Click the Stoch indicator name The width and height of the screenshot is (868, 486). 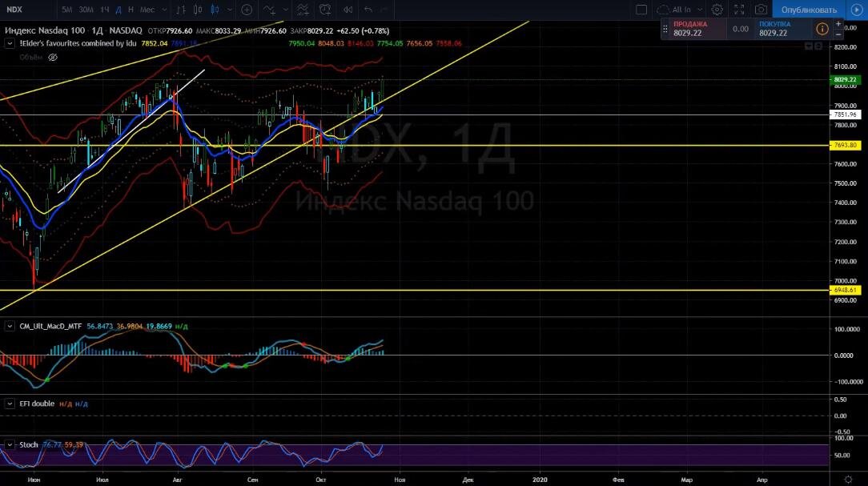(29, 444)
